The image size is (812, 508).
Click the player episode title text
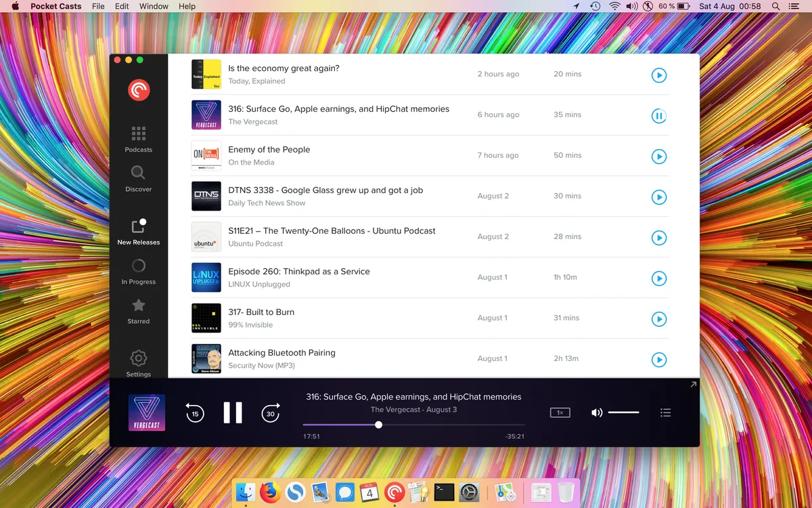pyautogui.click(x=413, y=397)
